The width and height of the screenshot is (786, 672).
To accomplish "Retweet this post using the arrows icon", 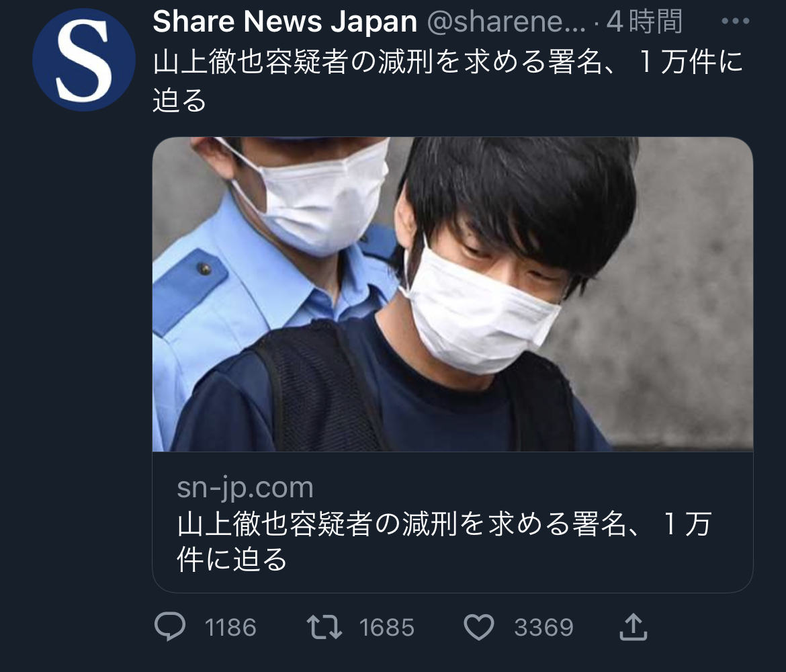I will coord(324,628).
